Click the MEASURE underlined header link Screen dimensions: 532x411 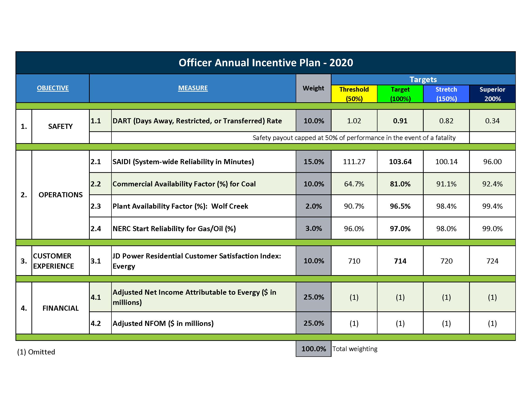[x=193, y=88]
